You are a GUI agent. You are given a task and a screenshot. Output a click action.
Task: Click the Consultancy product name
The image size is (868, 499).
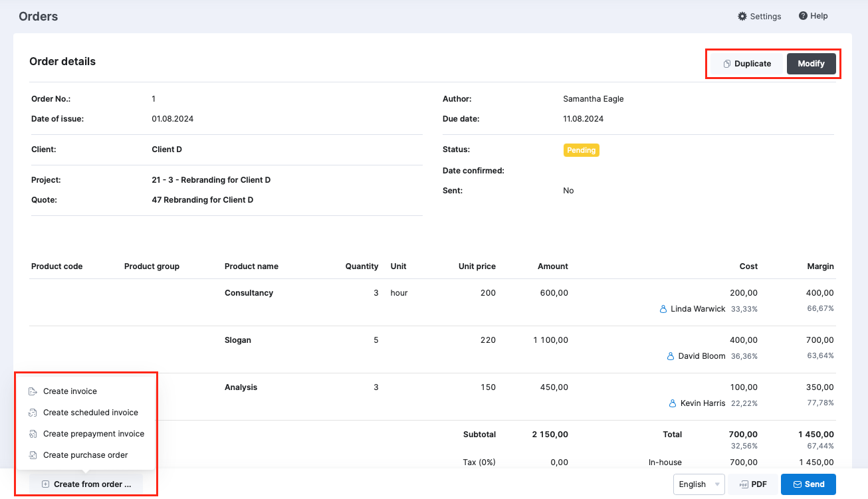click(x=249, y=293)
